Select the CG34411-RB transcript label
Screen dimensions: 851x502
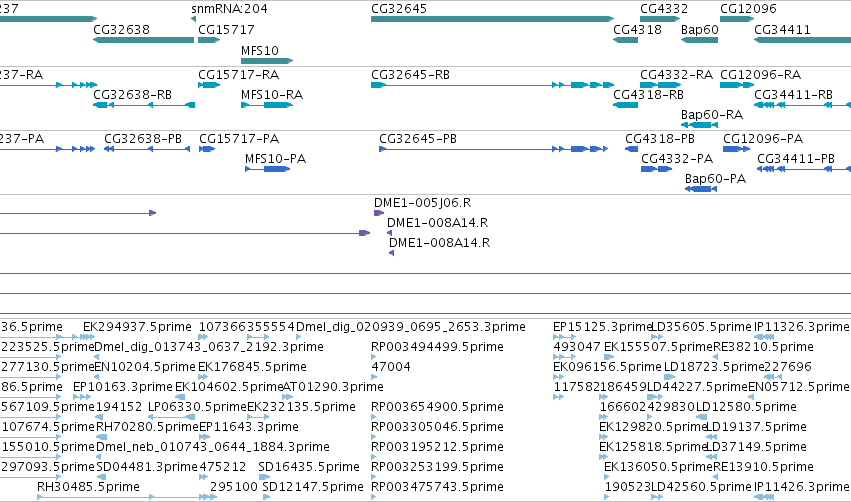click(x=793, y=94)
